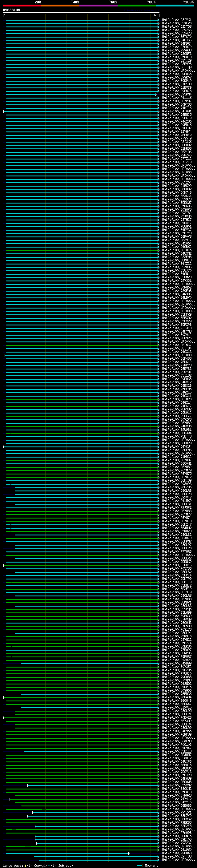
Task: Click the white query sequence bar
Action: (81, 13)
